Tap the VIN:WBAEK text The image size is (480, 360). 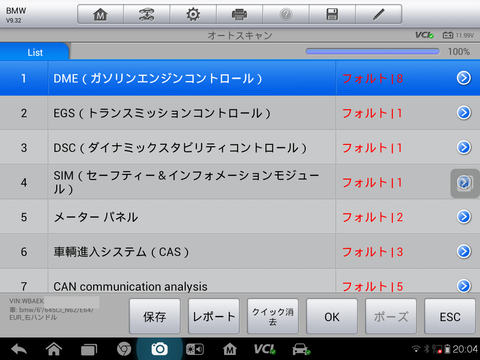click(x=26, y=301)
